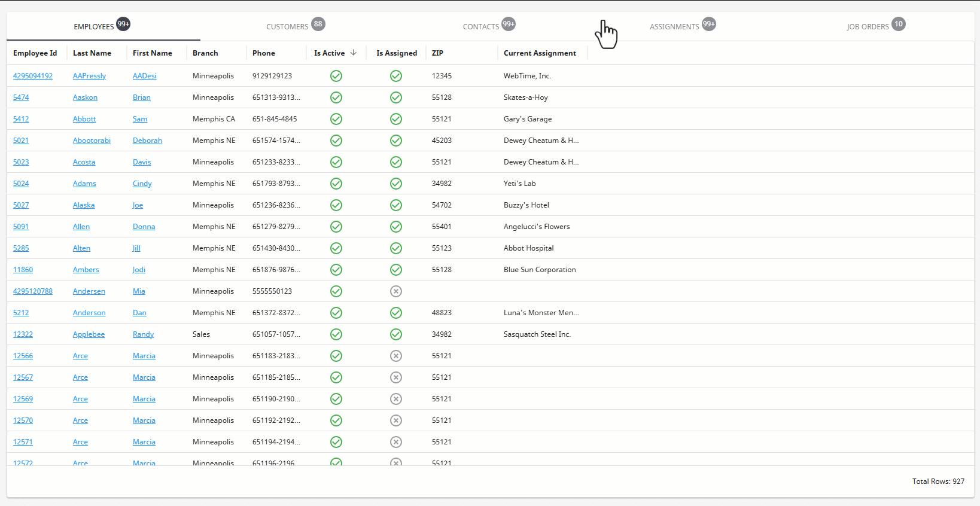Open the Abootorabi last name link
This screenshot has width=980, height=506.
[92, 141]
